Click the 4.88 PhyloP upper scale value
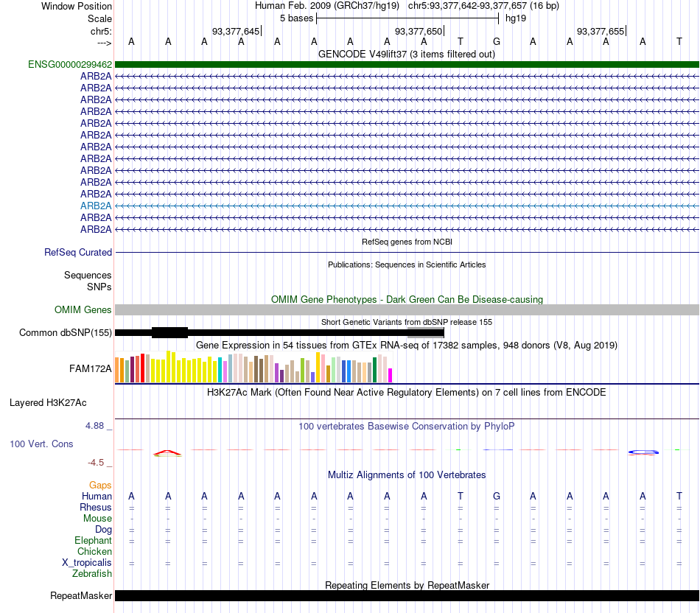The height and width of the screenshot is (613, 700). [x=94, y=426]
